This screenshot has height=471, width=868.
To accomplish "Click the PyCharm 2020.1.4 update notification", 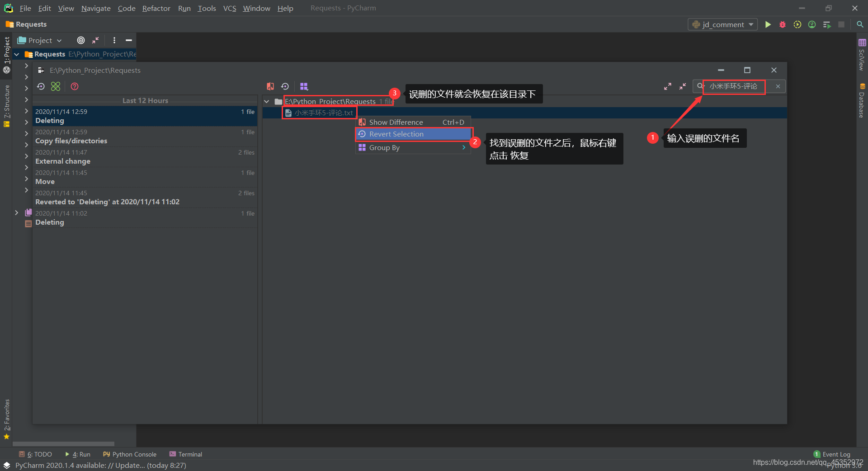I will coord(100,465).
